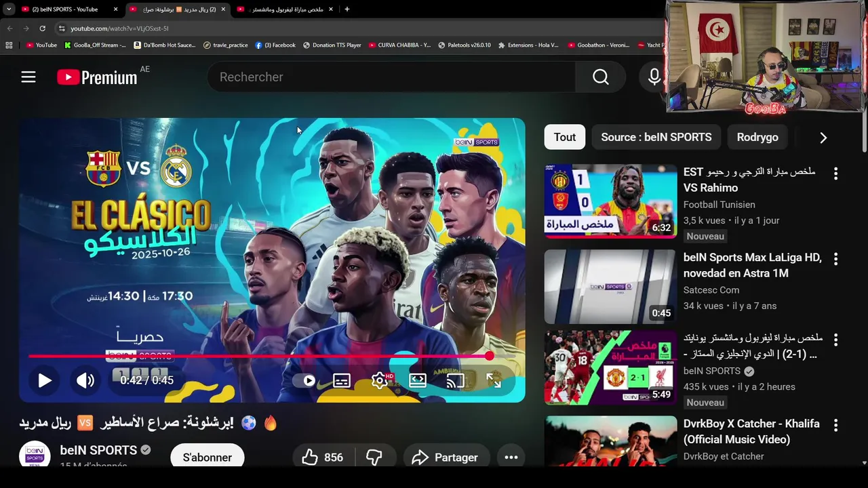Open the GooBa_Off Stream bookmark
The image size is (868, 488).
[95, 45]
